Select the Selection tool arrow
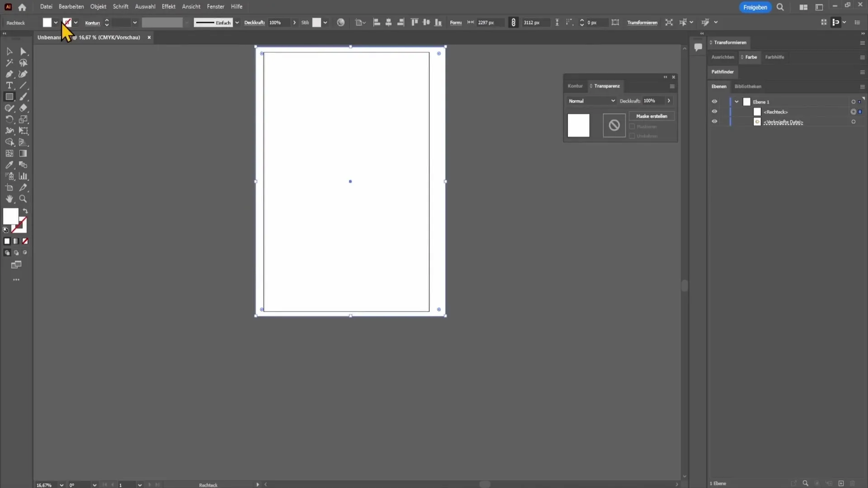 click(9, 52)
